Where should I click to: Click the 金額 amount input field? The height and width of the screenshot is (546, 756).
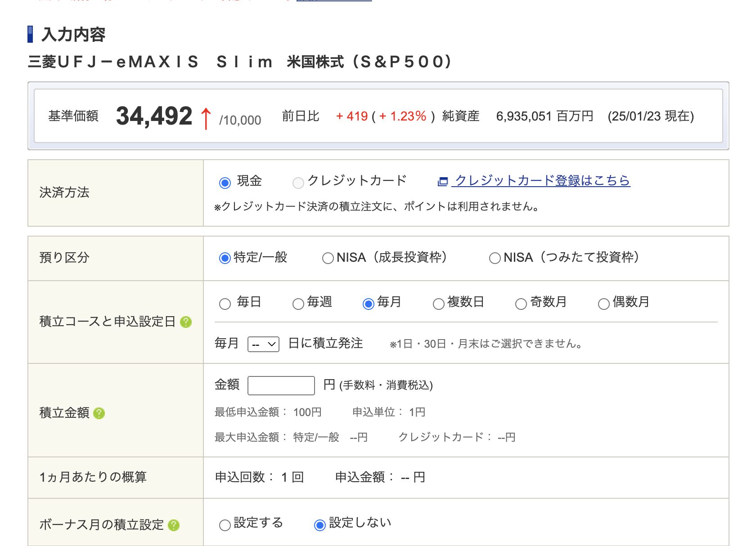281,385
